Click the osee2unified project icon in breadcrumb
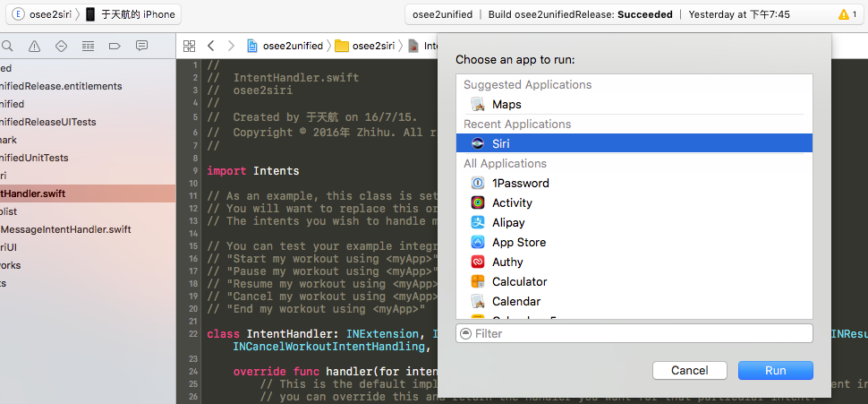This screenshot has height=404, width=868. click(x=253, y=46)
